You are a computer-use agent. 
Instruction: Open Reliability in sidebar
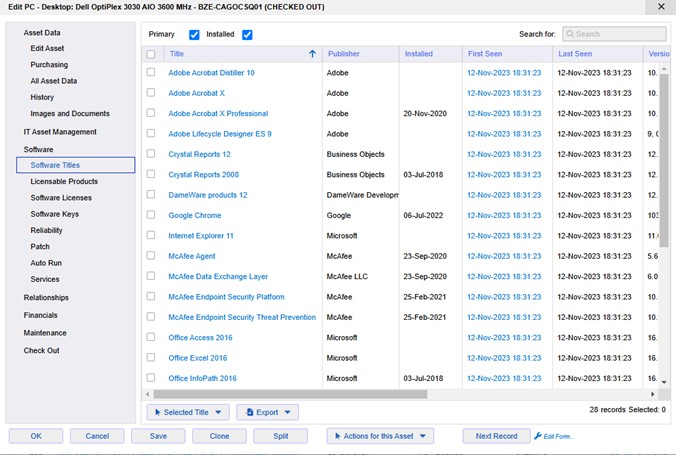point(46,230)
